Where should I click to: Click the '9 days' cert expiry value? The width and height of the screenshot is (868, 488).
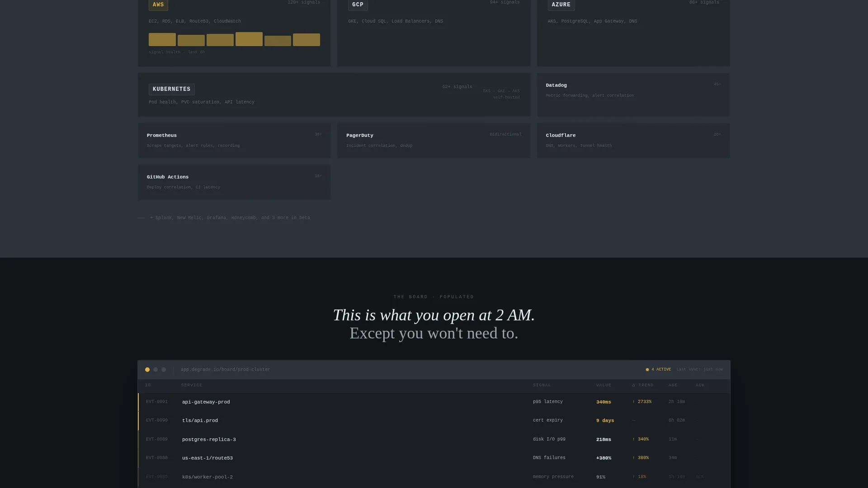point(605,421)
